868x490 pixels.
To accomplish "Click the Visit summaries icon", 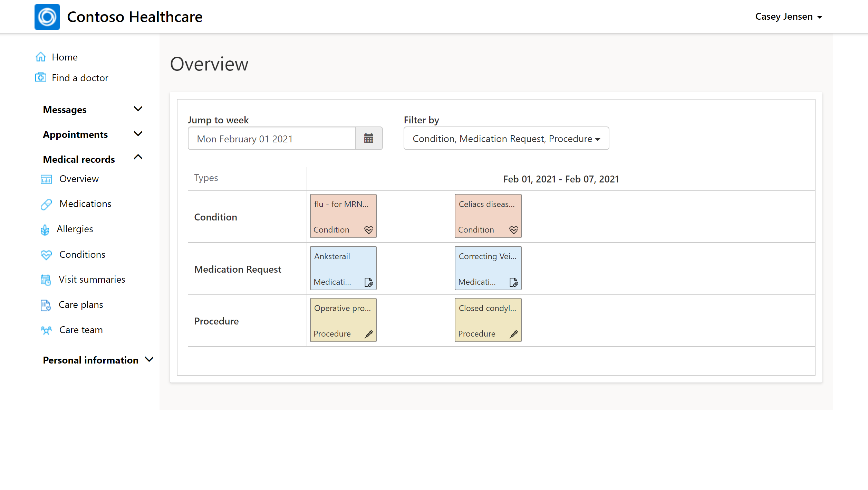I will (x=46, y=279).
